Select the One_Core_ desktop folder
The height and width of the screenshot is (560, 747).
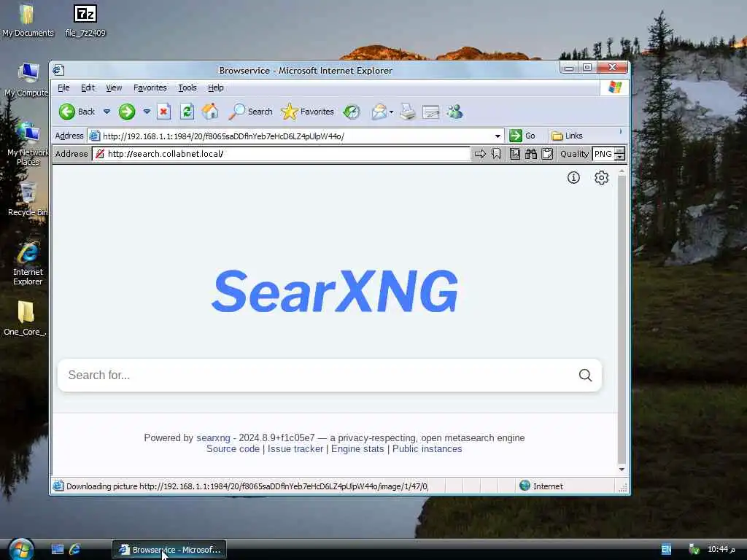click(26, 319)
